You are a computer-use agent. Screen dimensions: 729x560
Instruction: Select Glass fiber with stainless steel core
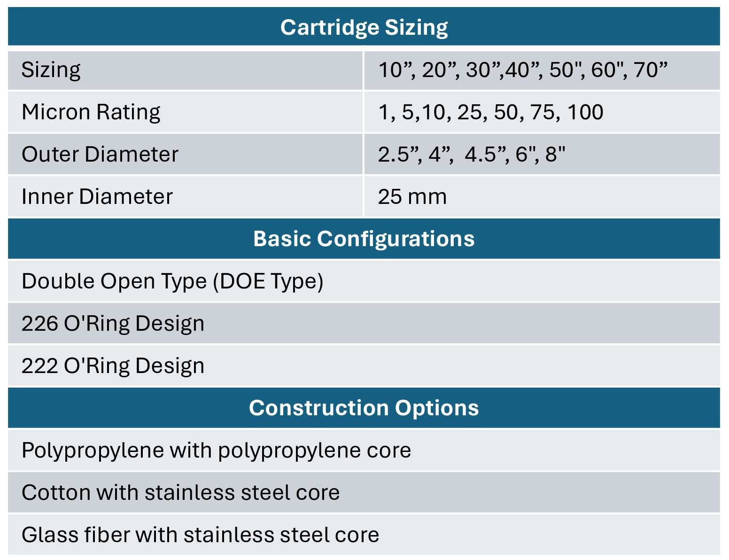(364, 535)
